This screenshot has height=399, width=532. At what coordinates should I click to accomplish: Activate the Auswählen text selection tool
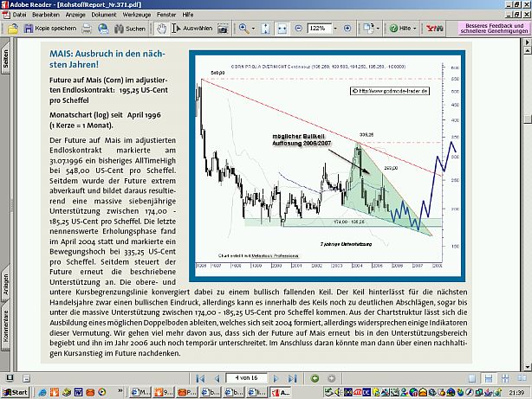pos(192,29)
